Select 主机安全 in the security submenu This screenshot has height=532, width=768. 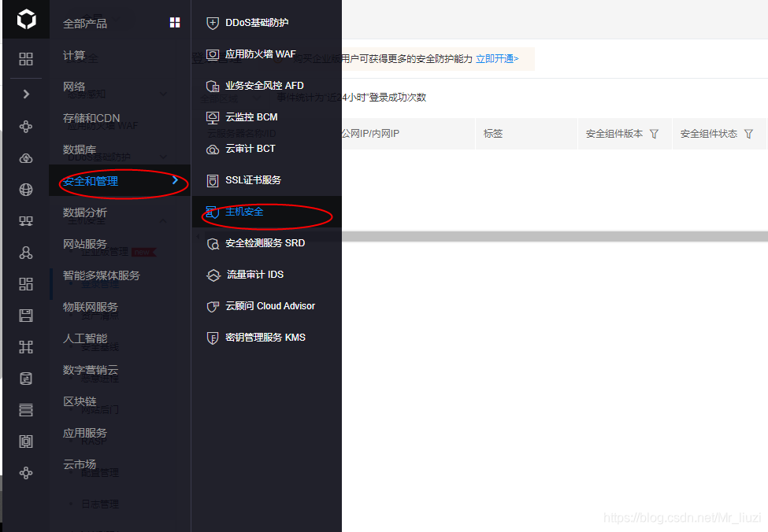point(266,212)
